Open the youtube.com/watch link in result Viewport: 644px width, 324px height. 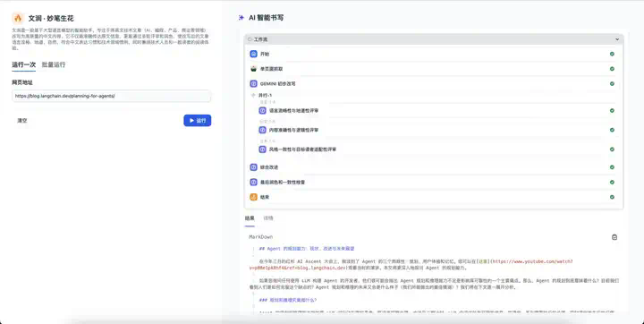(411, 264)
